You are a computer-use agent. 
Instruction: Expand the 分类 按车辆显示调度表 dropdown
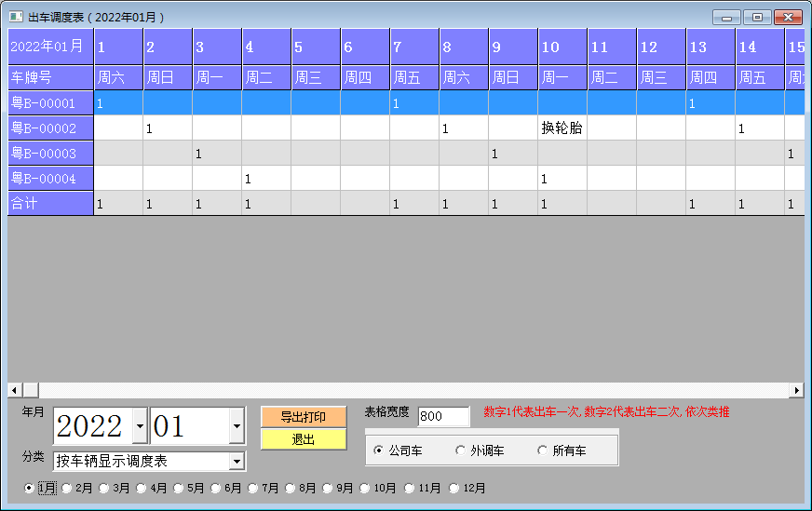(x=237, y=461)
